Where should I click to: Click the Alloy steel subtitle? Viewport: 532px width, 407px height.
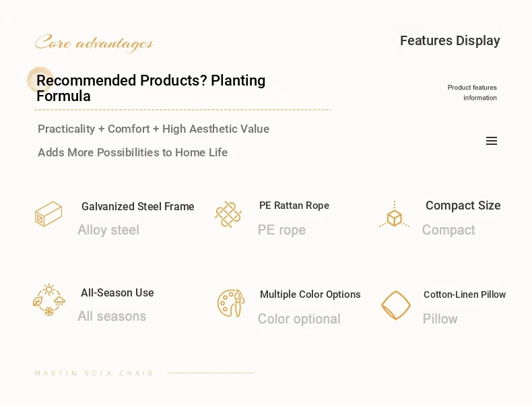coord(108,230)
